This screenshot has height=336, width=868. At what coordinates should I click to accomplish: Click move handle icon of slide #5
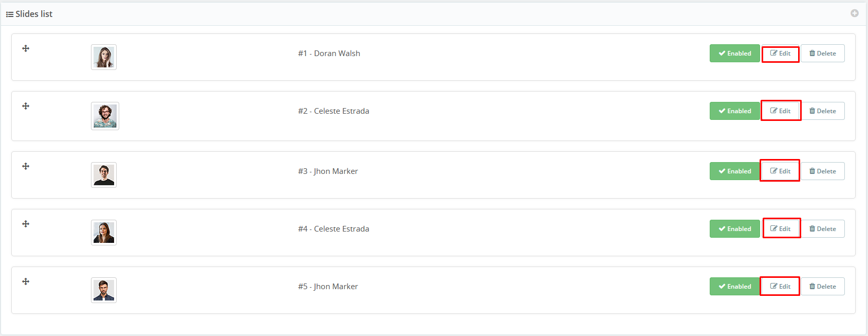pyautogui.click(x=26, y=281)
